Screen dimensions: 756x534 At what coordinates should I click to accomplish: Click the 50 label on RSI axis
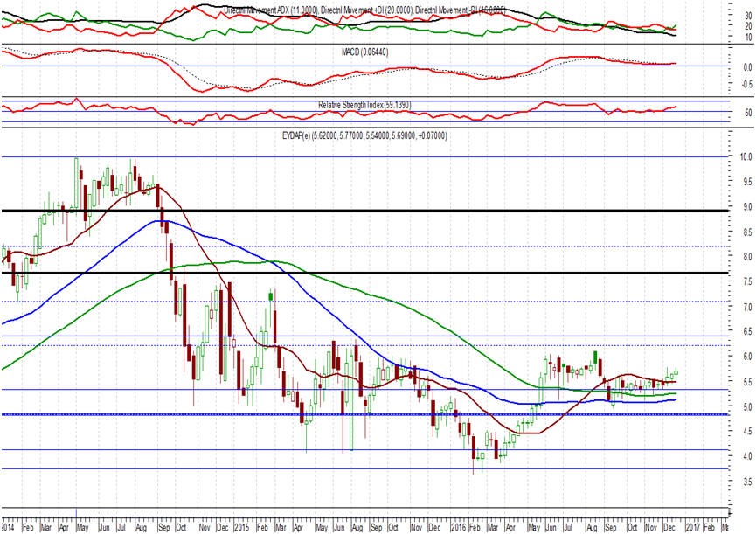tap(748, 114)
